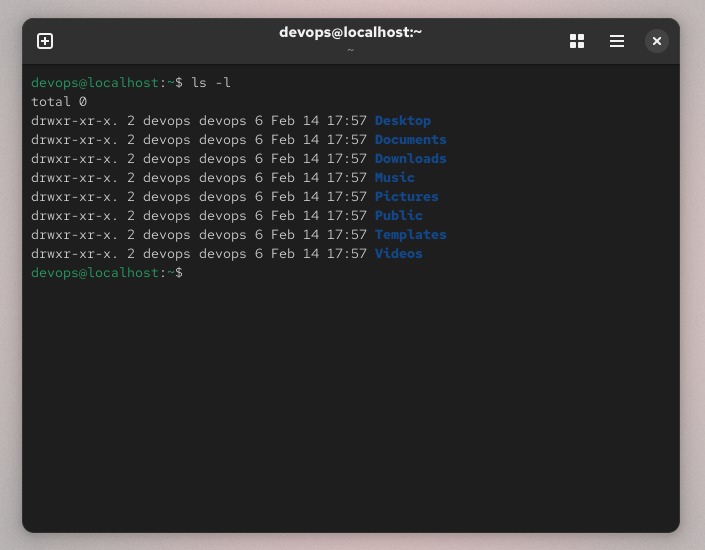The image size is (705, 550).
Task: Click the Music directory name
Action: point(394,177)
